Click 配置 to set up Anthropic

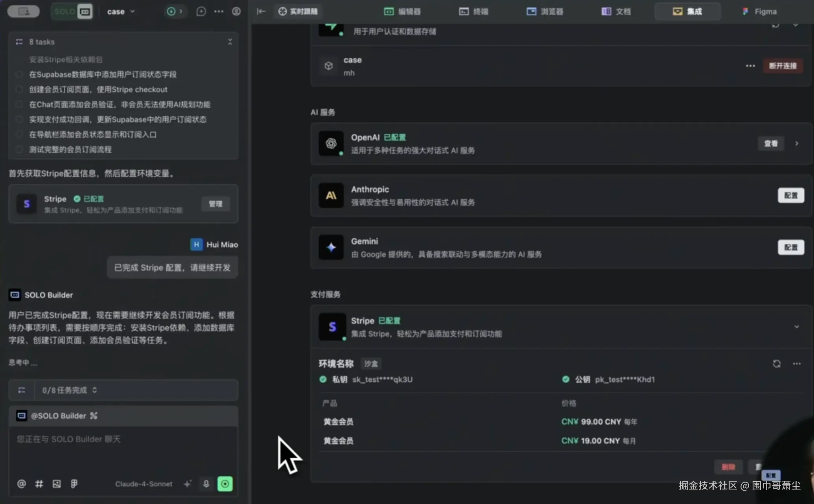[x=791, y=195]
